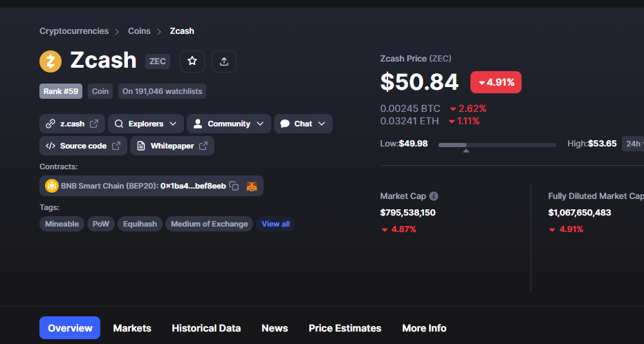644x344 pixels.
Task: Expand the Explorers dropdown
Action: click(x=146, y=124)
